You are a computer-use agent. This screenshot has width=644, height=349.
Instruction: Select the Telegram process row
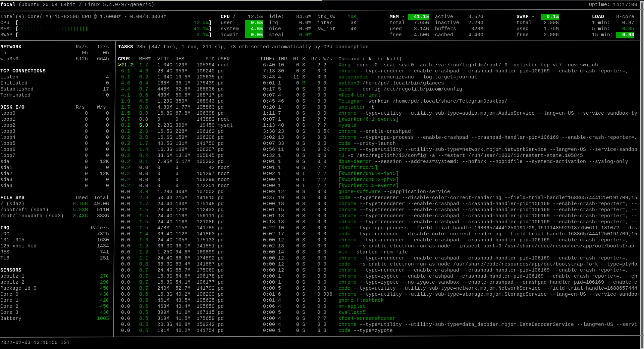(x=377, y=101)
